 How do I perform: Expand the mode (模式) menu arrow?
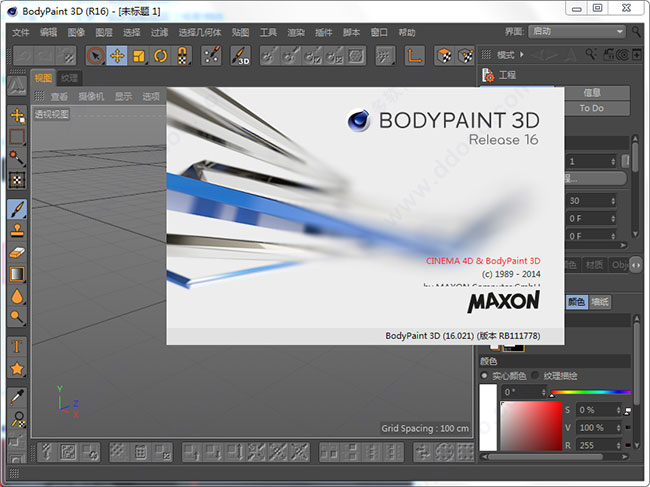pos(521,54)
